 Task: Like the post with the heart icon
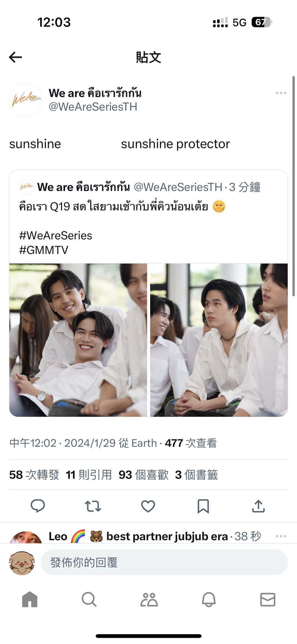click(x=148, y=506)
